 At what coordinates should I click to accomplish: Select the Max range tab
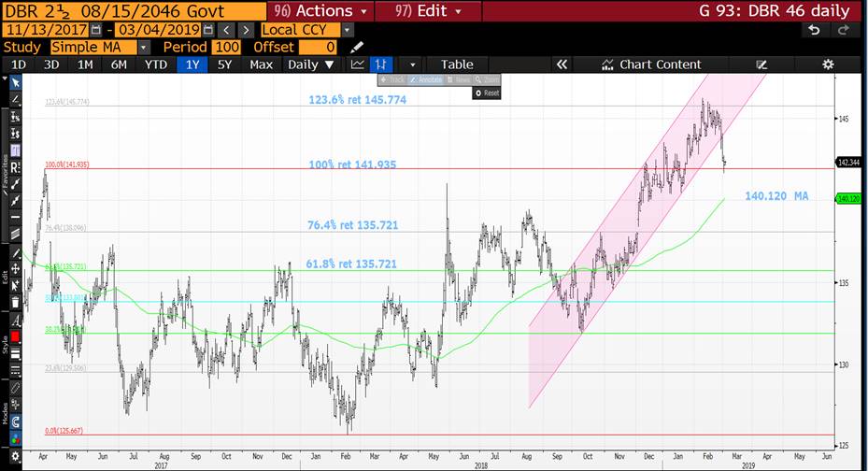(x=261, y=64)
